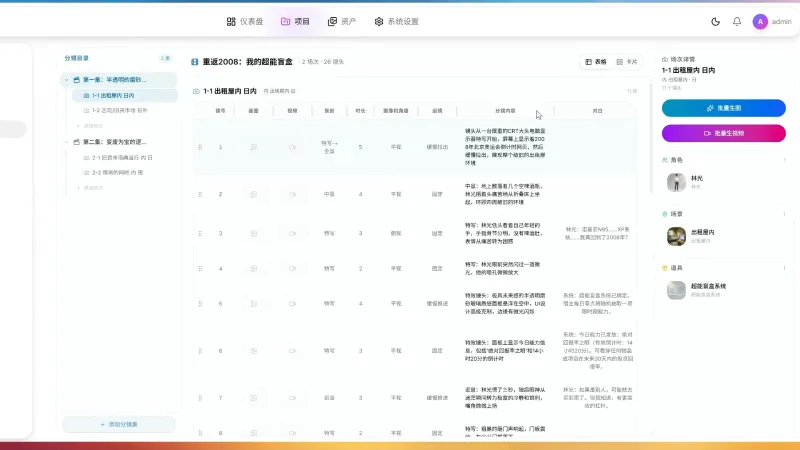Collapse the 第二集 episode tree node
Screen dimensions: 800x450
(66, 142)
